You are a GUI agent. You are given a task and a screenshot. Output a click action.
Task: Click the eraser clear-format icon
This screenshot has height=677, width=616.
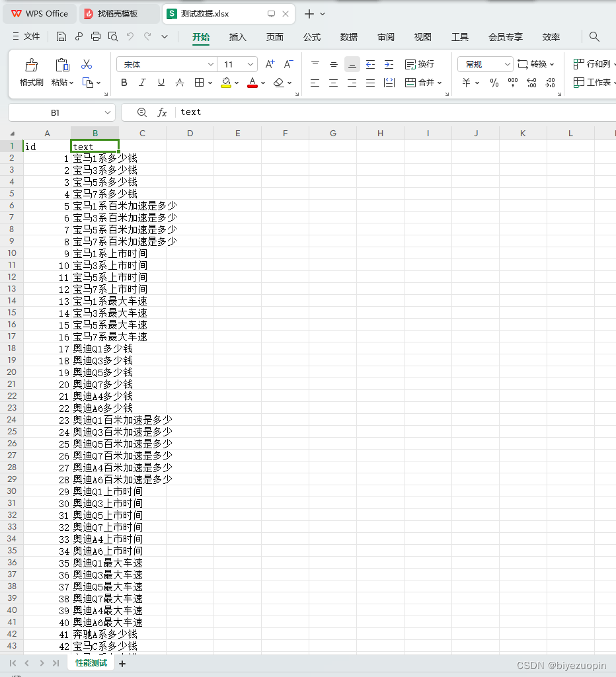279,83
